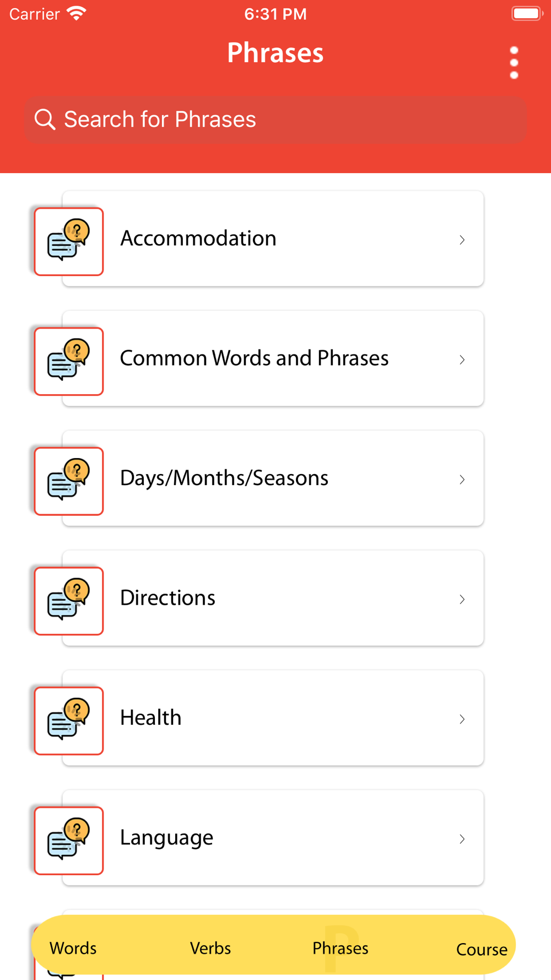
Task: Tap the Days/Months/Seasons category icon
Action: coord(69,481)
